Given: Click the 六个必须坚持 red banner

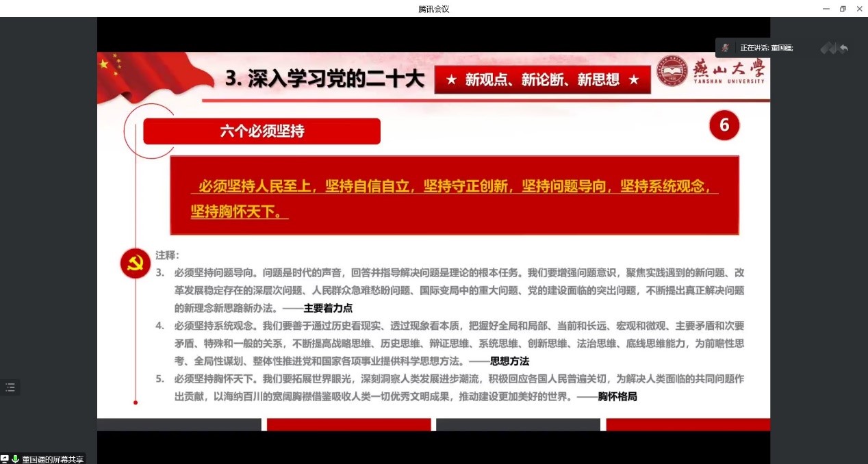Looking at the screenshot, I should click(x=261, y=131).
